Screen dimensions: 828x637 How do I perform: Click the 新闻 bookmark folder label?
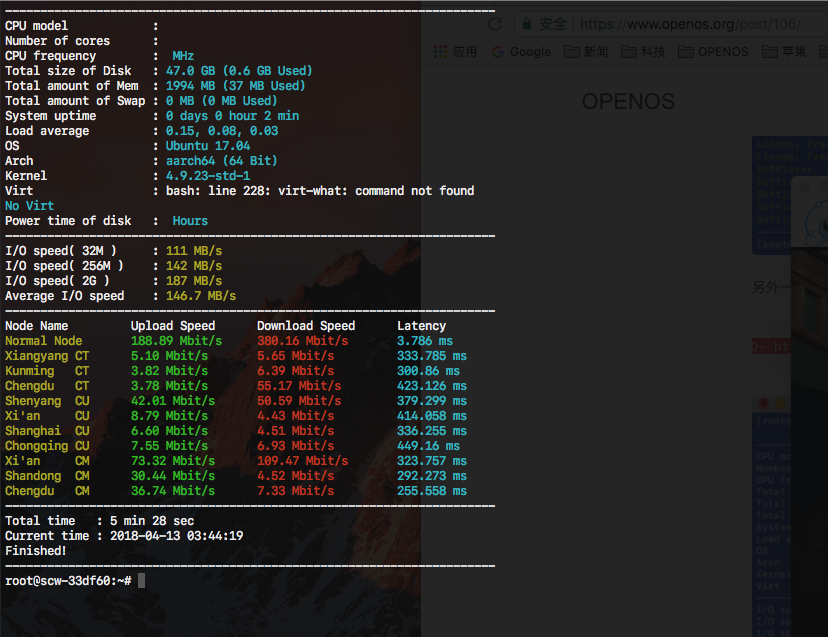tap(596, 52)
